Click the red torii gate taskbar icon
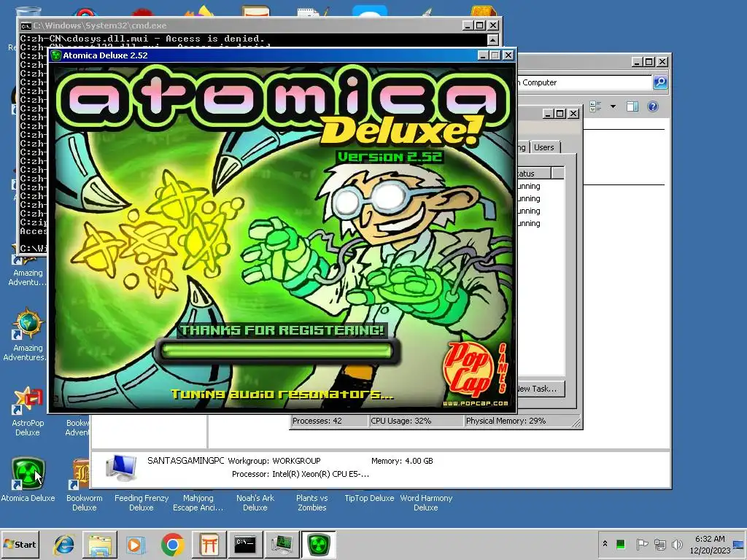This screenshot has width=747, height=560. (209, 544)
